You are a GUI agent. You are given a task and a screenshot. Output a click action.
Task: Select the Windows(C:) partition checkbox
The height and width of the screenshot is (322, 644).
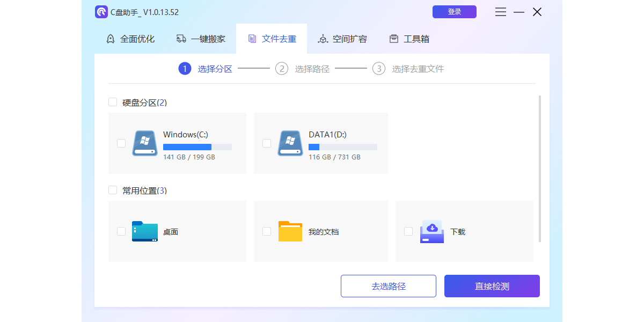(x=121, y=143)
